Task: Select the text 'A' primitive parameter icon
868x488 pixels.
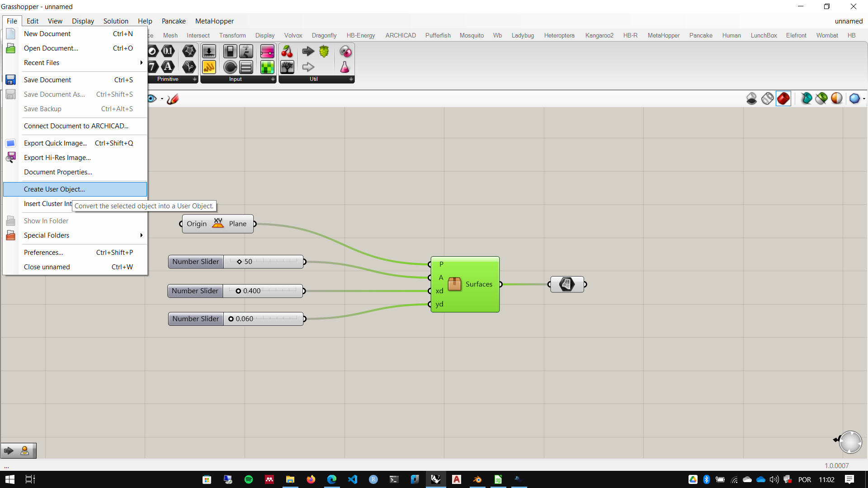Action: (x=168, y=67)
